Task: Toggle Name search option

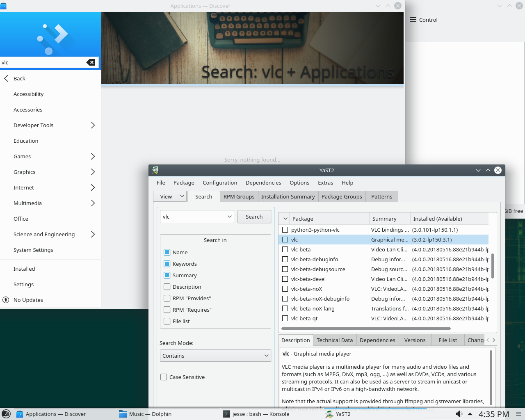Action: [167, 252]
